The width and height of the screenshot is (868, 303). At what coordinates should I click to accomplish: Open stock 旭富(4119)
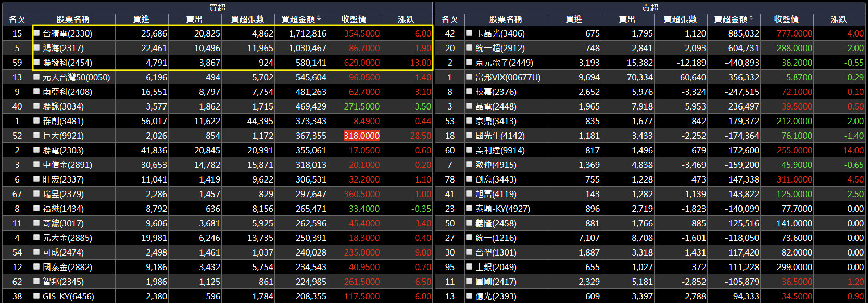(x=496, y=194)
